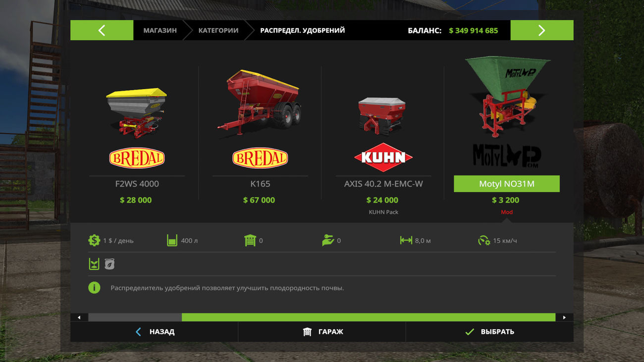
Task: Click the scrollbar's right arrow
Action: [564, 317]
